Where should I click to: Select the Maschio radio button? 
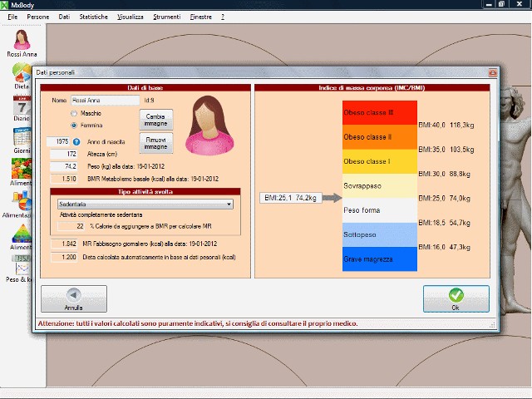[74, 113]
